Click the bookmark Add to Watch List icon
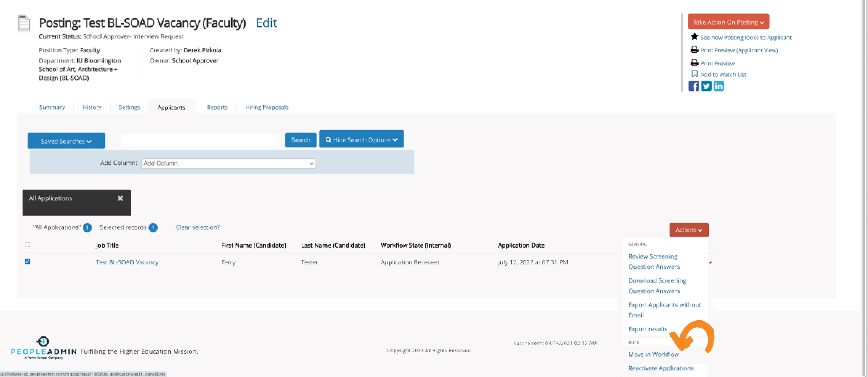Viewport: 868px width, 377px height. [x=694, y=74]
